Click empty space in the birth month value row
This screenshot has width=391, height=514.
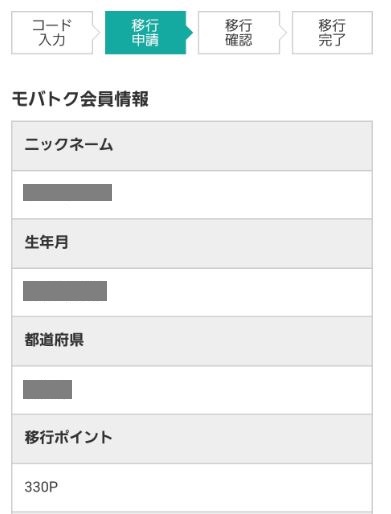pyautogui.click(x=239, y=292)
